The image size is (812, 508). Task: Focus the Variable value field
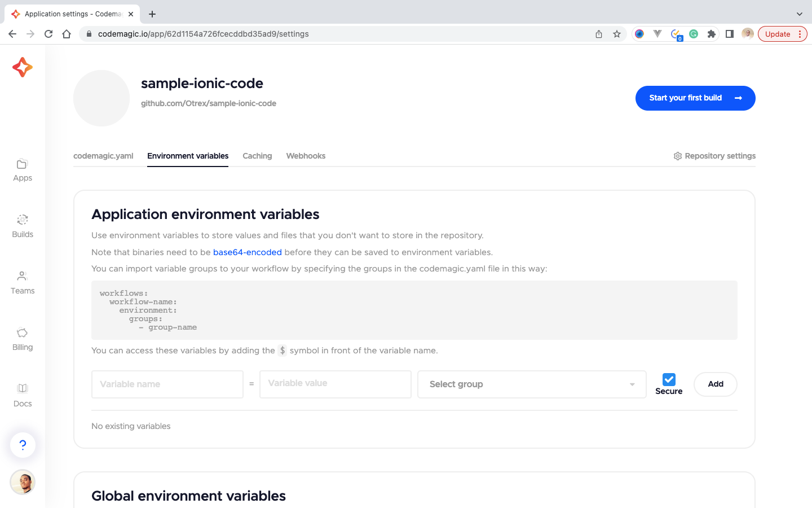336,384
